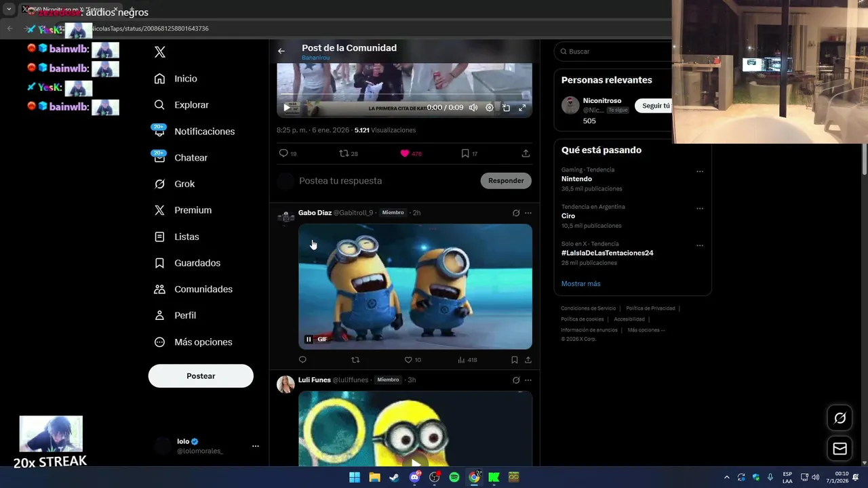
Task: Open more options for #LaIslaDeLasTentaciones24 trend
Action: click(700, 245)
